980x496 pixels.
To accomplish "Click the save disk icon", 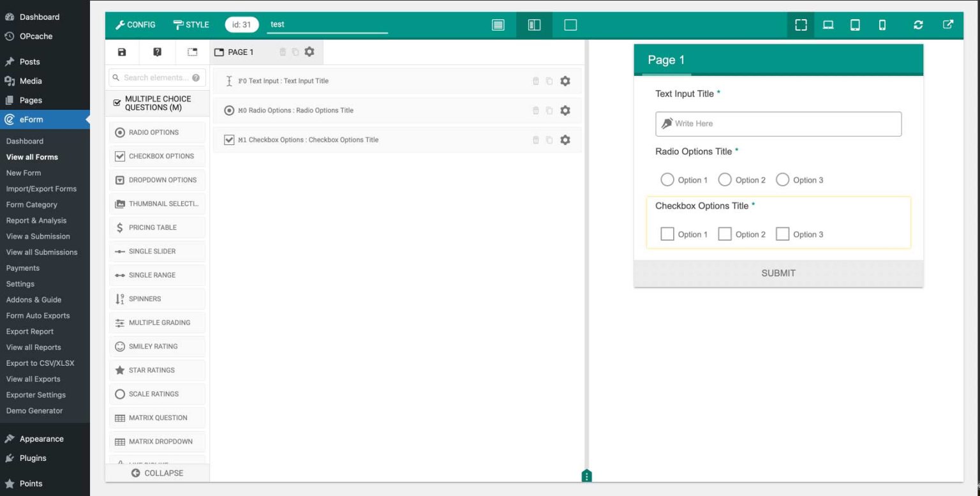I will pyautogui.click(x=122, y=52).
